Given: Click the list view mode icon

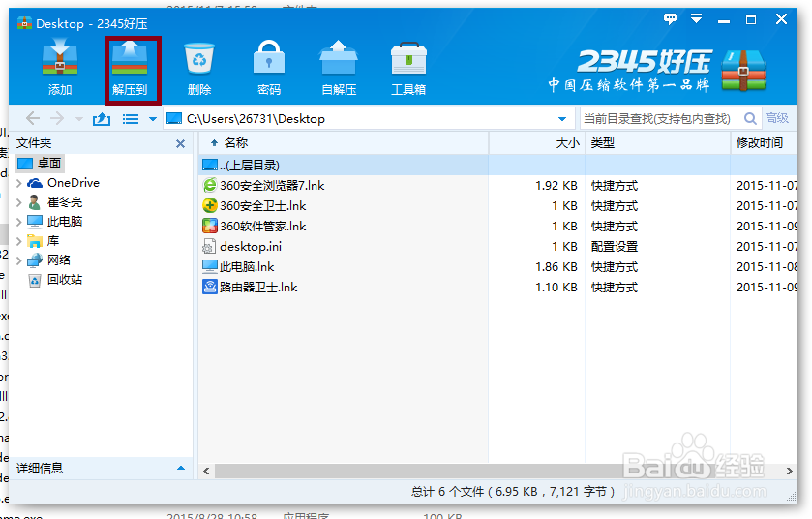Looking at the screenshot, I should click(x=130, y=119).
